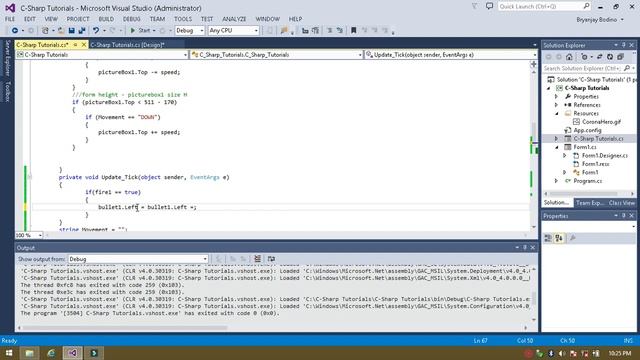Expand the Form1.Designer.cs tree node
This screenshot has width=640, height=360.
[565, 156]
